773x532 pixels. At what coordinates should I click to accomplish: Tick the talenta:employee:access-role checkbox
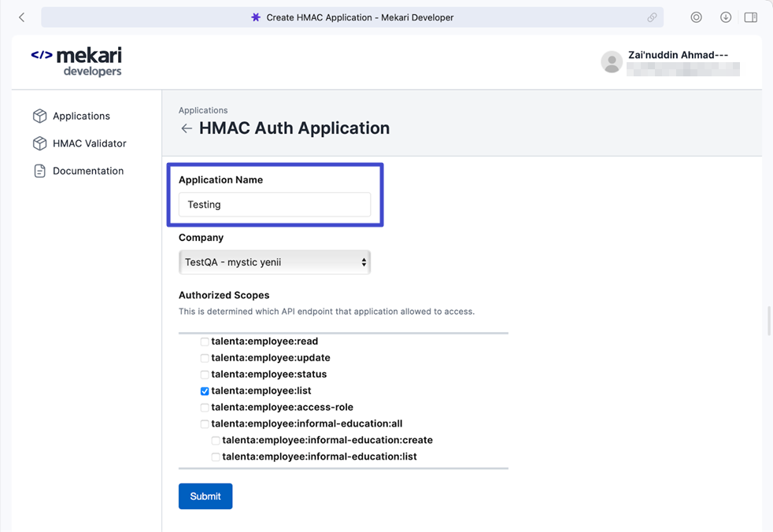pyautogui.click(x=205, y=408)
